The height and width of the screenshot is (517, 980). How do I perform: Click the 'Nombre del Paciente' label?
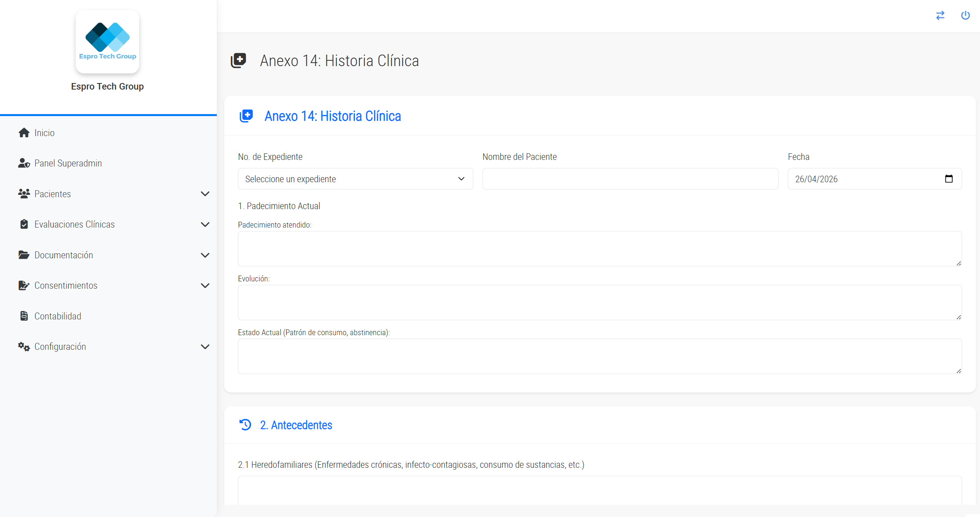(x=519, y=157)
